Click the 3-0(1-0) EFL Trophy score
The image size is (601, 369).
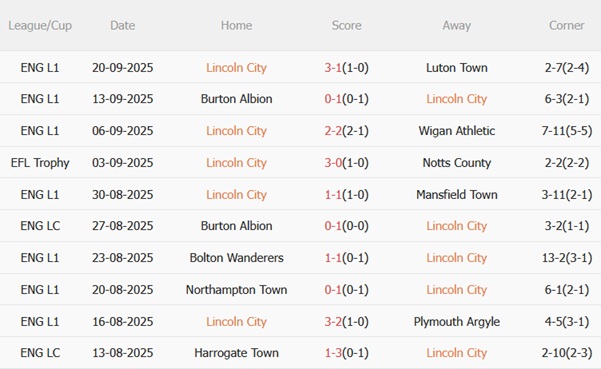click(346, 163)
